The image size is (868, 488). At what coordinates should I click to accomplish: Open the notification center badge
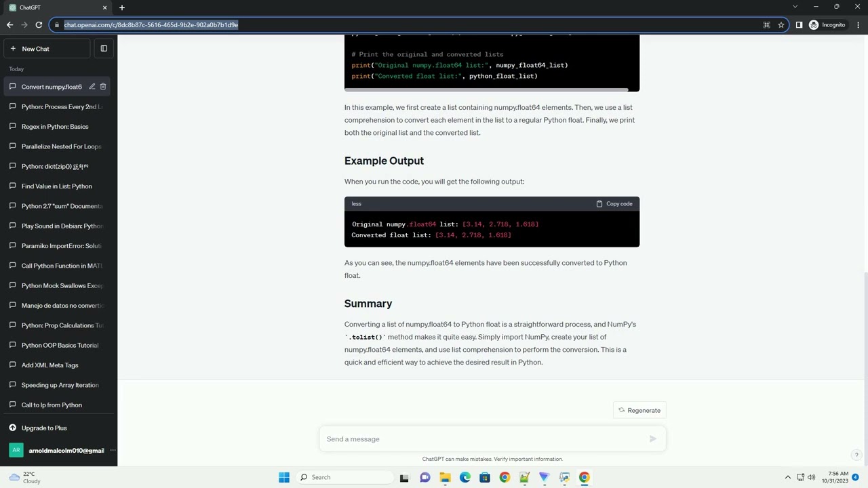pyautogui.click(x=855, y=477)
